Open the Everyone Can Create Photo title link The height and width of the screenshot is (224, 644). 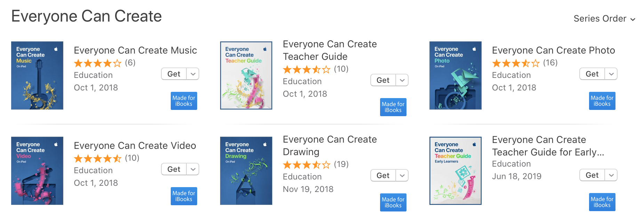pyautogui.click(x=553, y=50)
